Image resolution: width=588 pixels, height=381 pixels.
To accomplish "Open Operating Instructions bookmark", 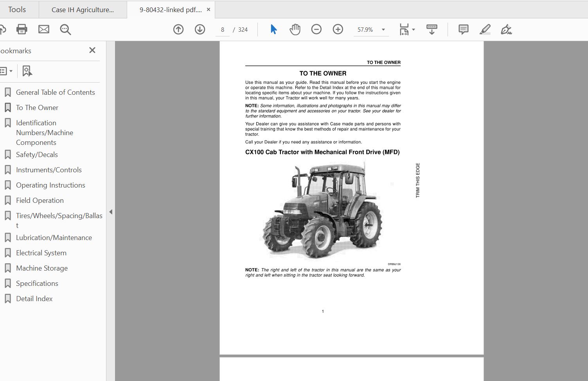I will coord(50,185).
